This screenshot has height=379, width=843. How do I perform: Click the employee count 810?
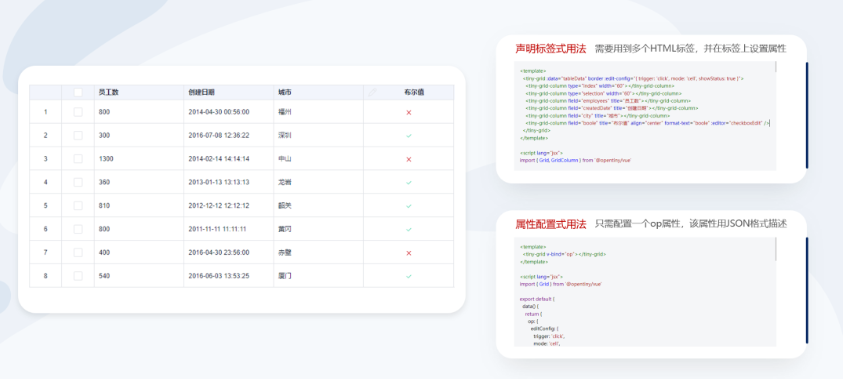[x=104, y=206]
